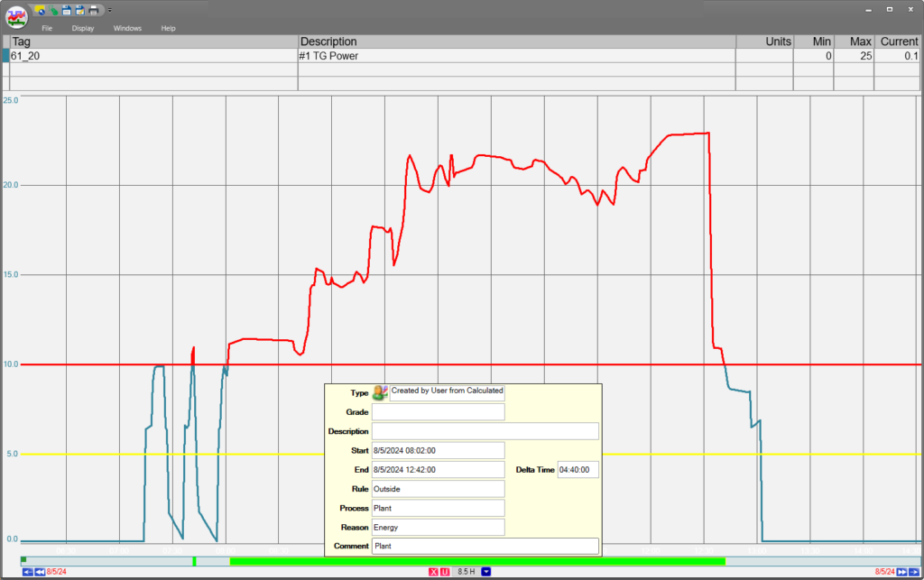Click the yellow tag search toolbar icon

41,10
